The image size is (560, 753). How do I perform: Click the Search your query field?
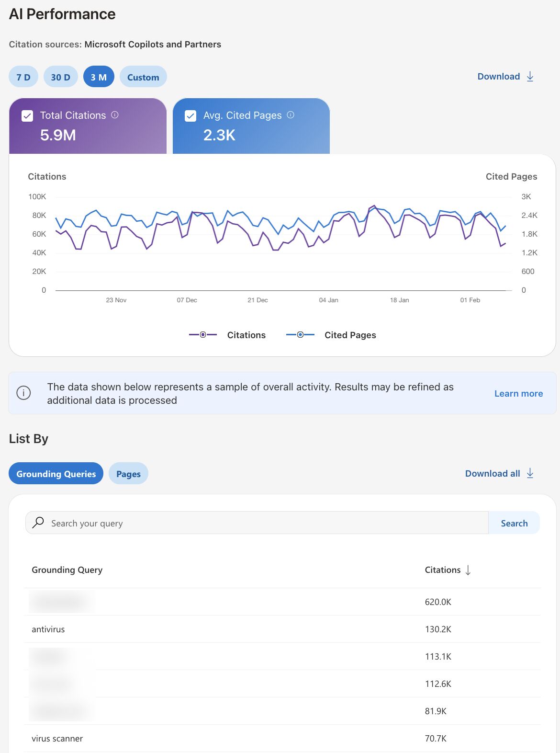coord(257,523)
